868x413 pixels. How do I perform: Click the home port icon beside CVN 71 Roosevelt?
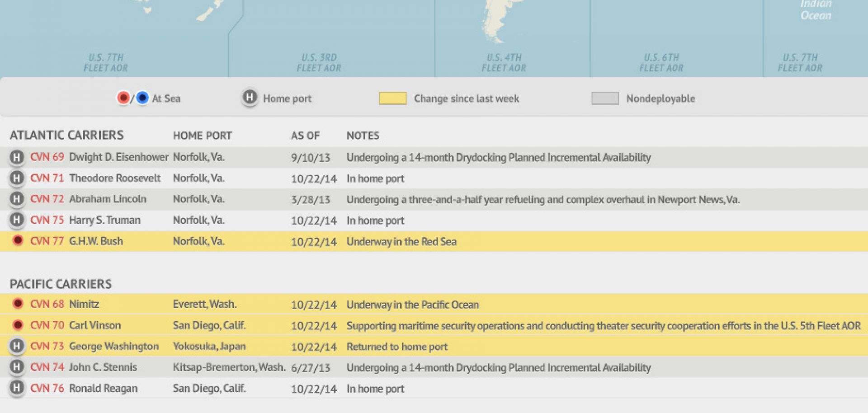[x=17, y=178]
